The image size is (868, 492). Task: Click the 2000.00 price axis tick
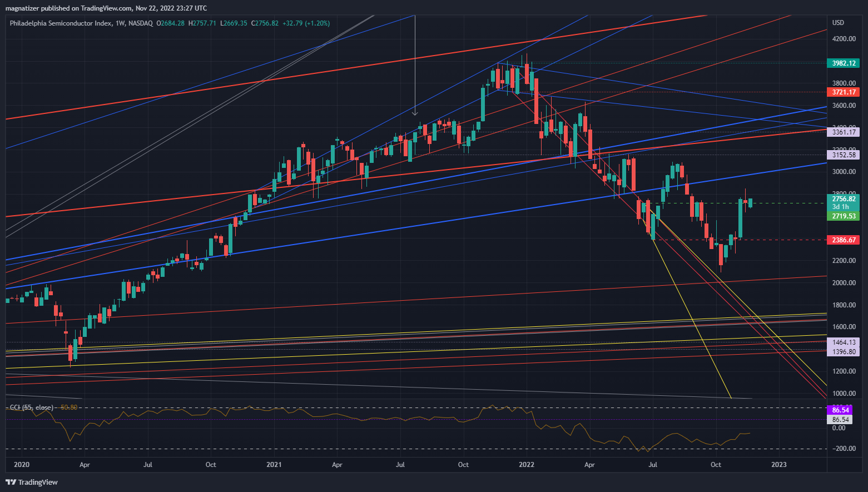tap(844, 283)
